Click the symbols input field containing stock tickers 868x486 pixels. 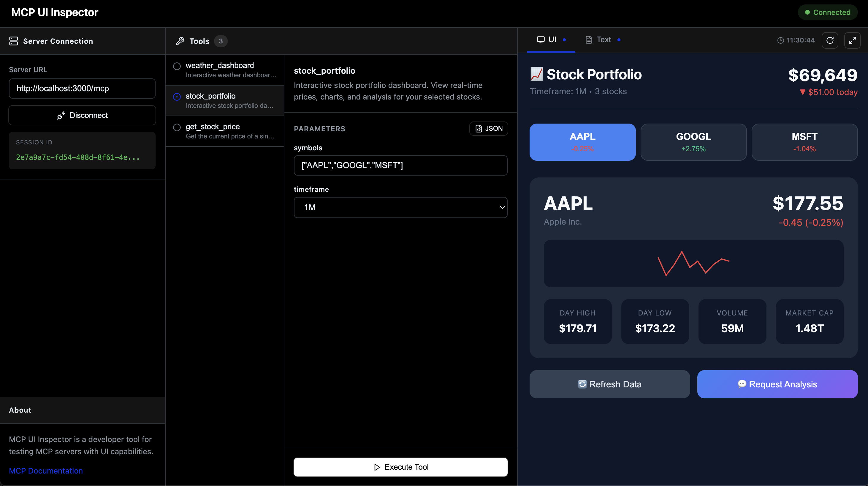point(400,165)
